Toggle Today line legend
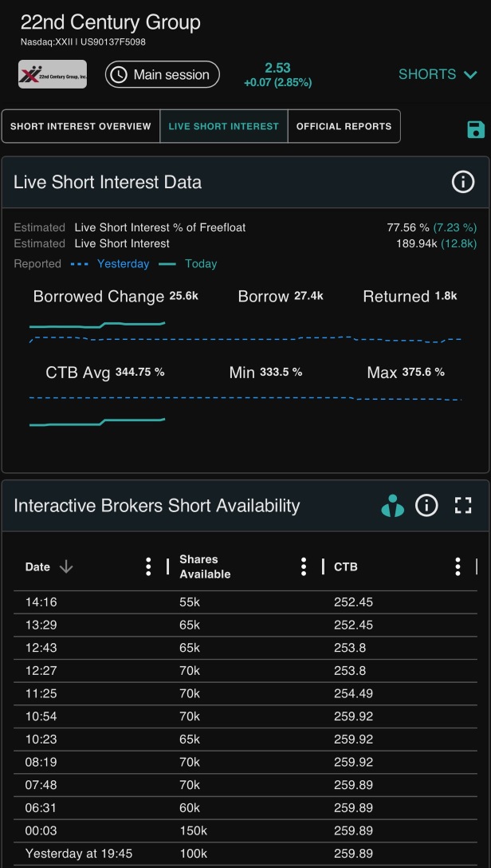 [x=188, y=264]
